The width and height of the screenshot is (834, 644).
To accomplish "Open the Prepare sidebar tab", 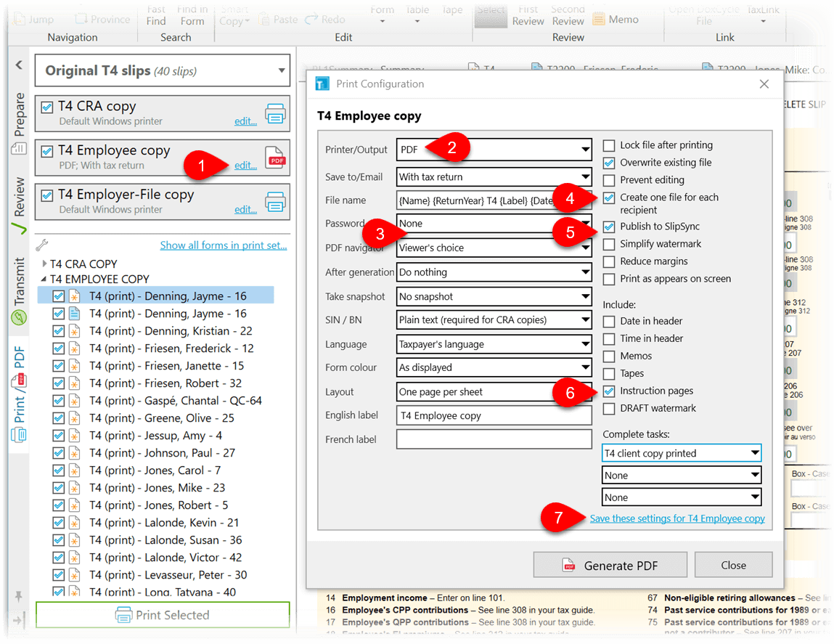I will (x=19, y=123).
